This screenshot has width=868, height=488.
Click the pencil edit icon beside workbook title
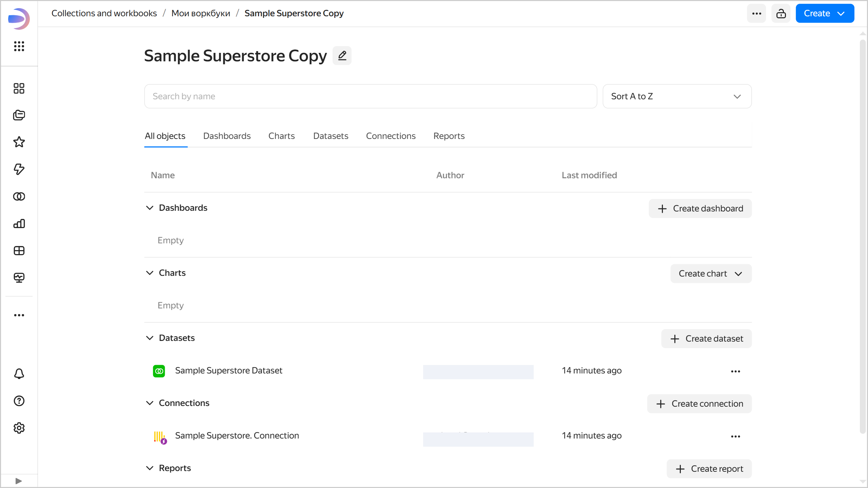coord(342,56)
